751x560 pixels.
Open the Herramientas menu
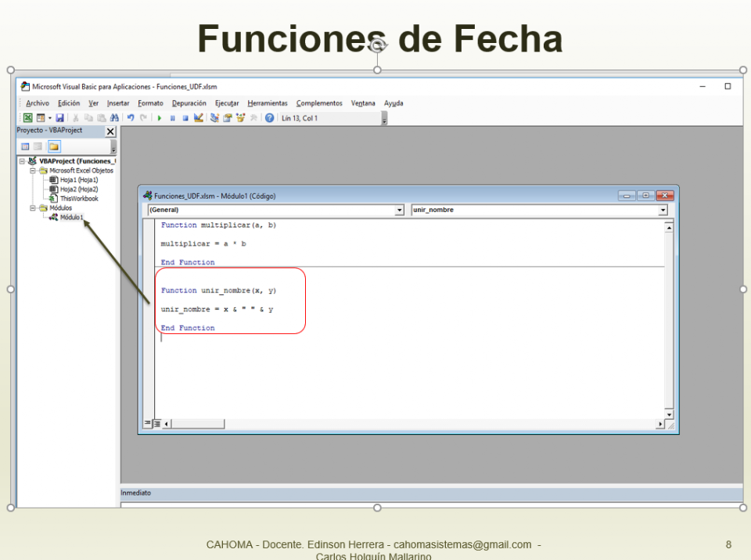point(267,103)
